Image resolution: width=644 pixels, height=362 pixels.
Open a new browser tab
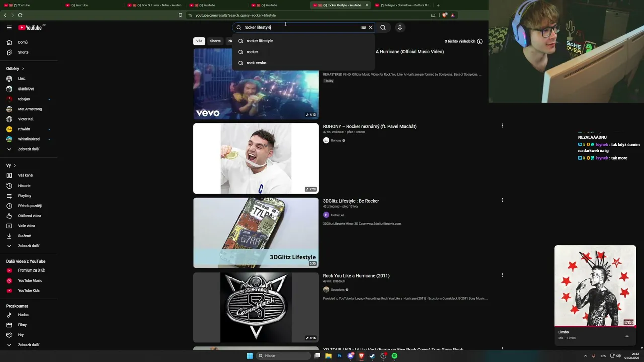[x=438, y=5]
